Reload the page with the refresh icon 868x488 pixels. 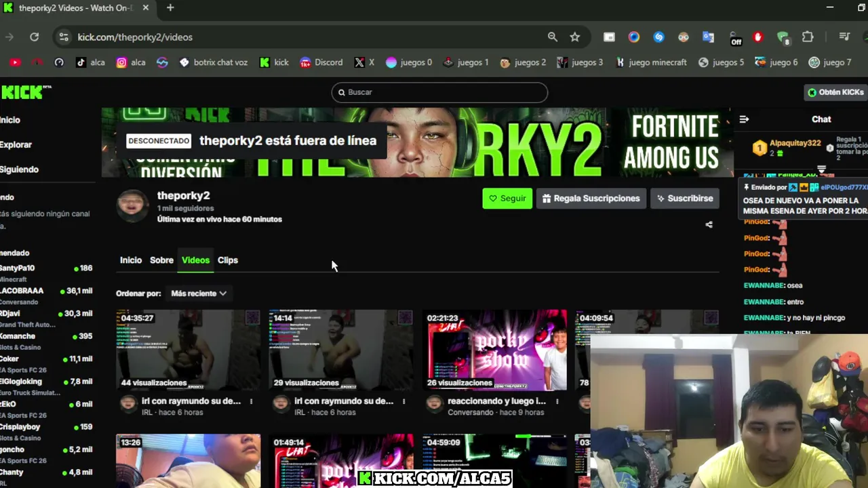[x=35, y=37]
